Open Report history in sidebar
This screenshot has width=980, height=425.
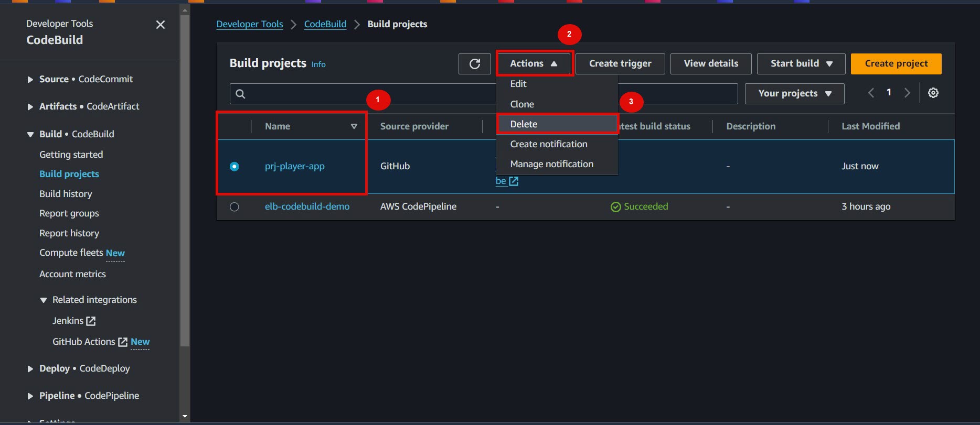pos(69,233)
